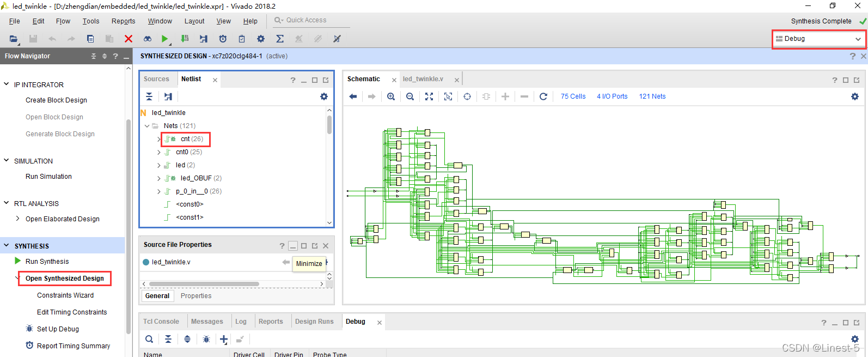
Task: Click Set Up Debug bug icon in Debug toolbar
Action: (x=206, y=339)
